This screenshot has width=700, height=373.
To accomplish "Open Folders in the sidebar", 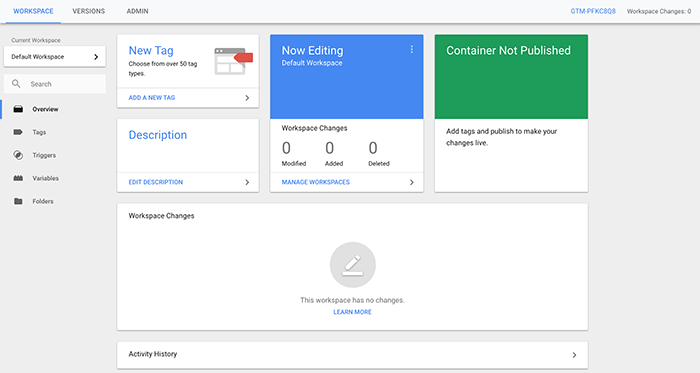I will click(x=43, y=202).
